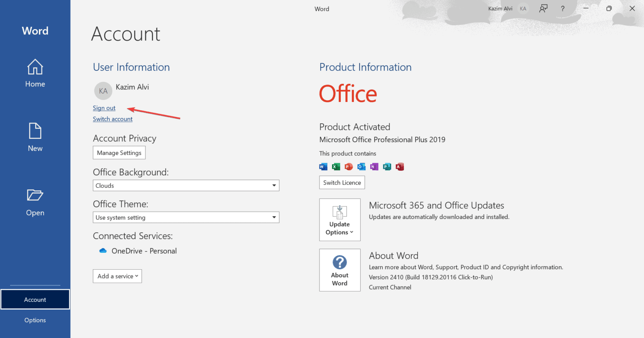Screen dimensions: 644x338
Task: Open the feedback icon in title bar
Action: (543, 8)
